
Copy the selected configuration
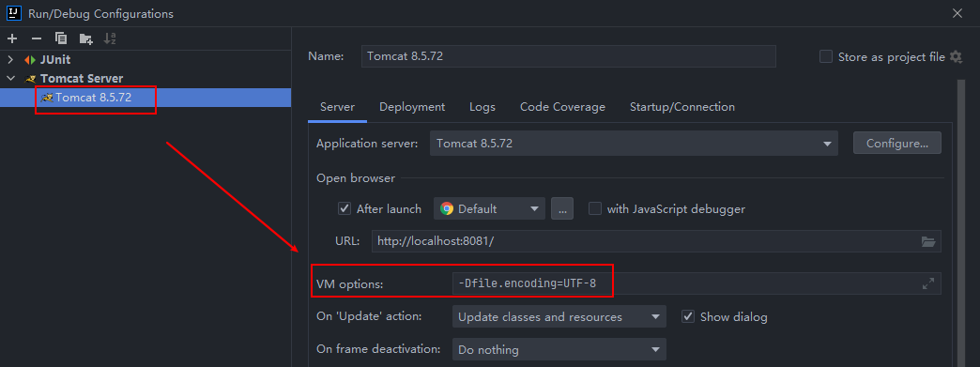tap(61, 38)
